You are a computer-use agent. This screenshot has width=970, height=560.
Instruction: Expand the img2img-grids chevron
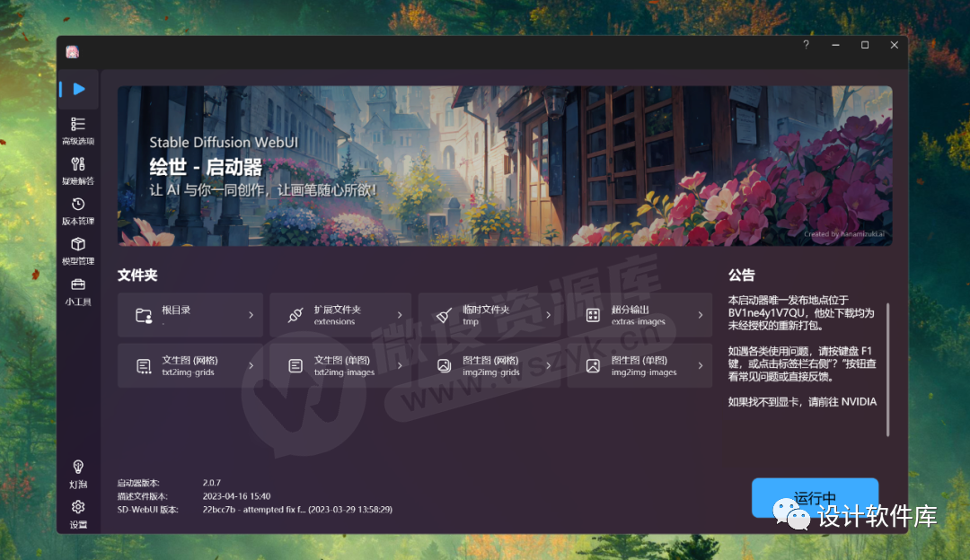[548, 366]
